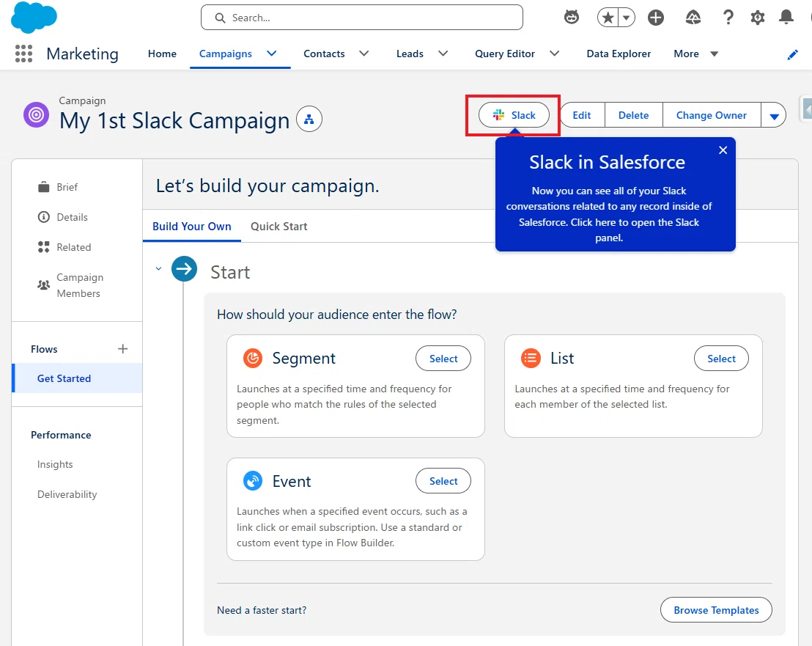Click the Edit button

(582, 115)
